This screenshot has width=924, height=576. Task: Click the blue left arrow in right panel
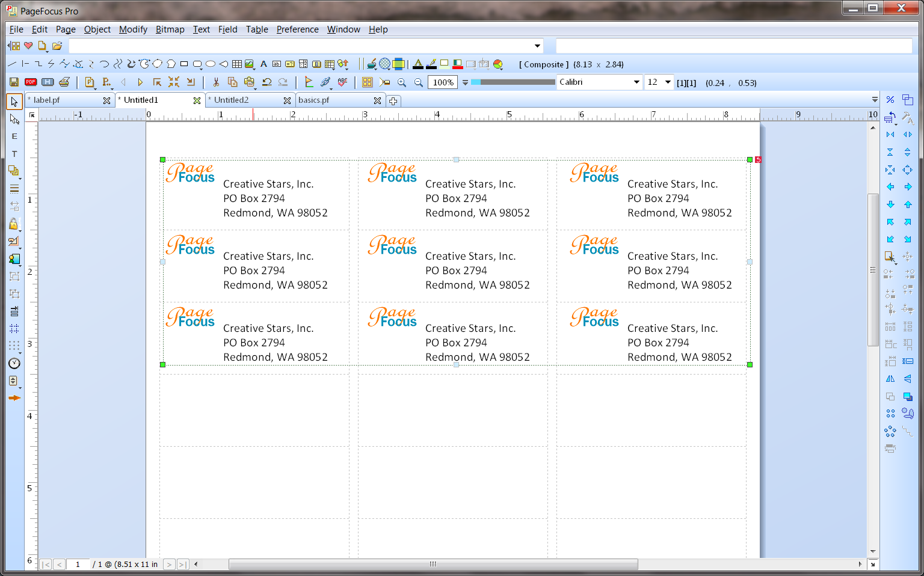(x=890, y=187)
